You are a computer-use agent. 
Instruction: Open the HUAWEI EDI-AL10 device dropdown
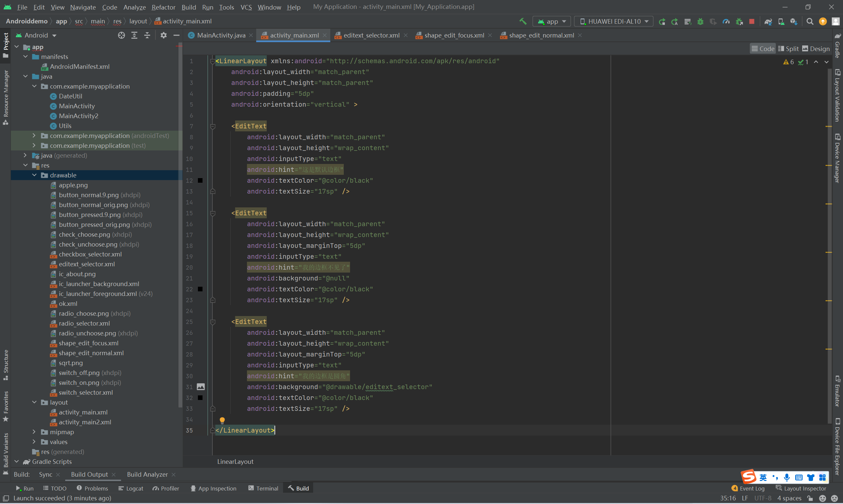click(x=613, y=21)
